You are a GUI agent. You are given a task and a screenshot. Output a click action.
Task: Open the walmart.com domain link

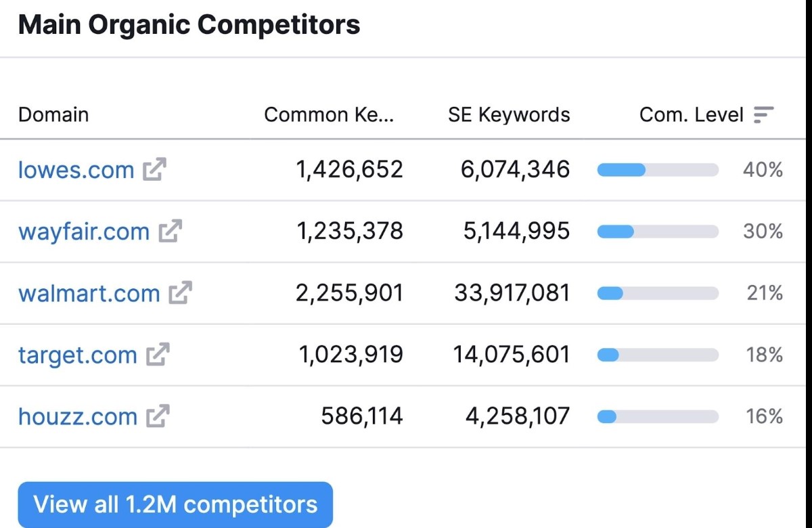(89, 293)
